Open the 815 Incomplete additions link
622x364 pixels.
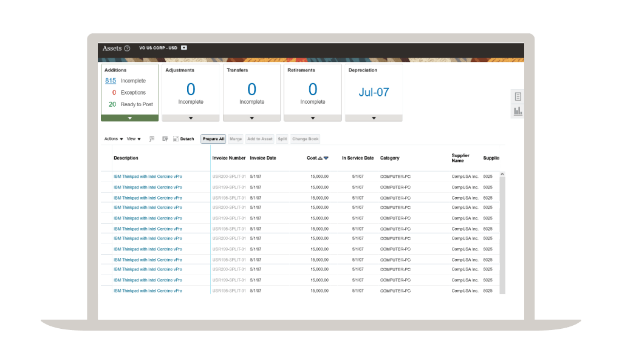pyautogui.click(x=109, y=80)
